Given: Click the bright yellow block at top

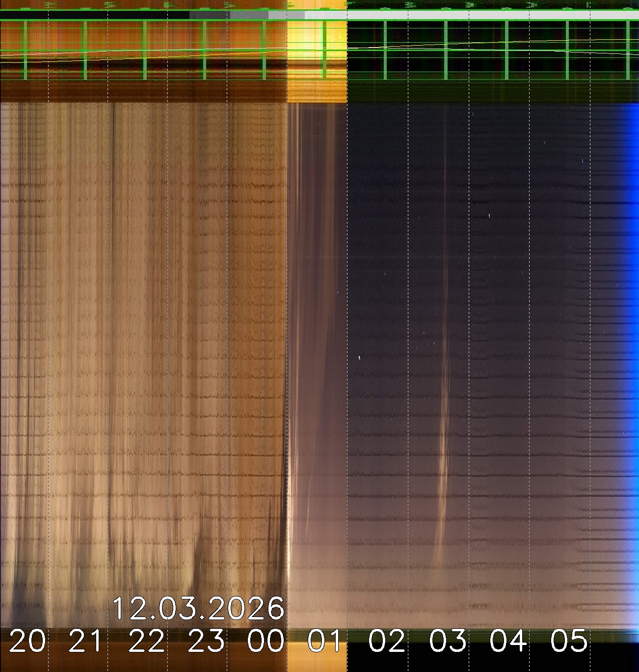Looking at the screenshot, I should [x=317, y=49].
